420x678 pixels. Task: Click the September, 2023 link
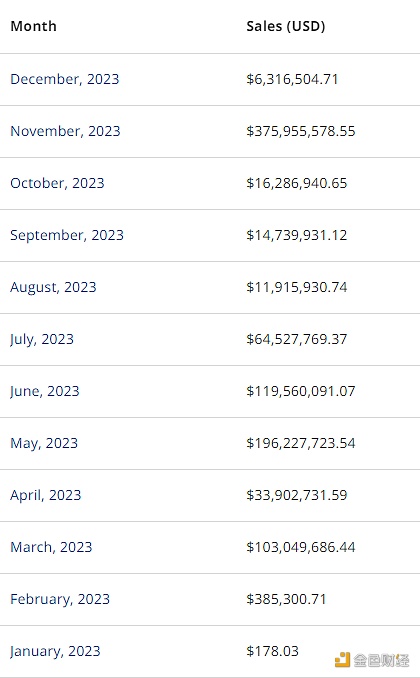pos(67,235)
